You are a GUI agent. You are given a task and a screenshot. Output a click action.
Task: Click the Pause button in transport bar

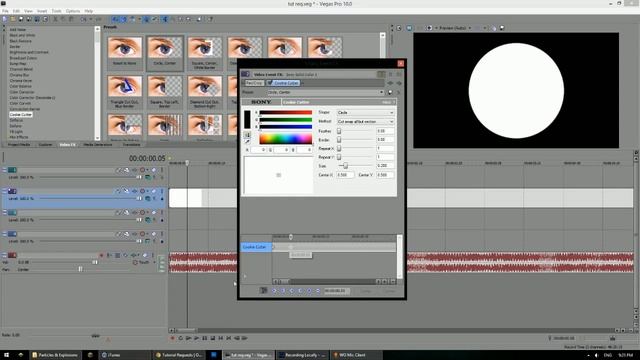205,338
